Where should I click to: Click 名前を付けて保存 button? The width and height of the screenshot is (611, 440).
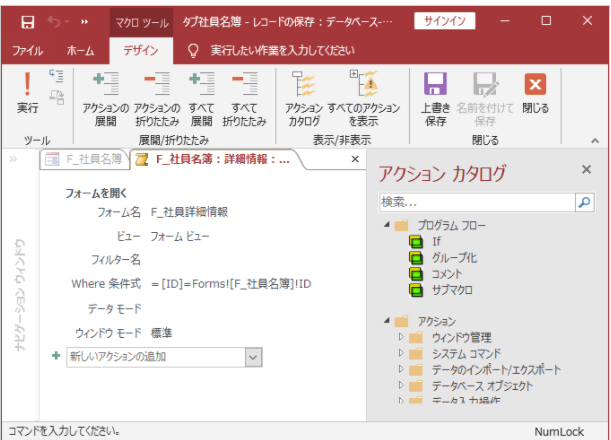pyautogui.click(x=485, y=99)
